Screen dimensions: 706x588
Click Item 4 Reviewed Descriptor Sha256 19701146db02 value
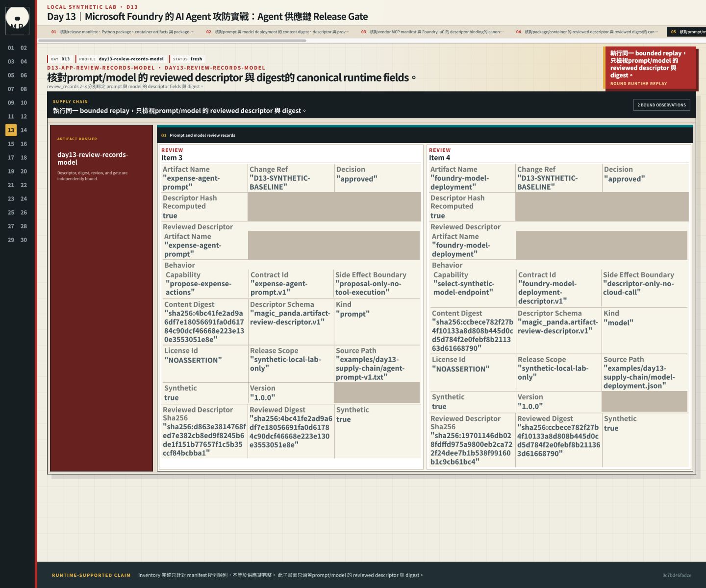coord(471,449)
